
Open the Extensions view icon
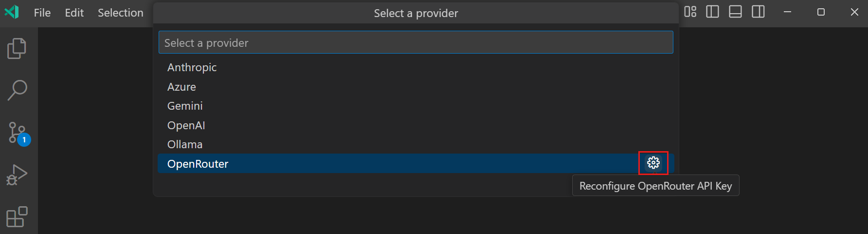tap(17, 216)
